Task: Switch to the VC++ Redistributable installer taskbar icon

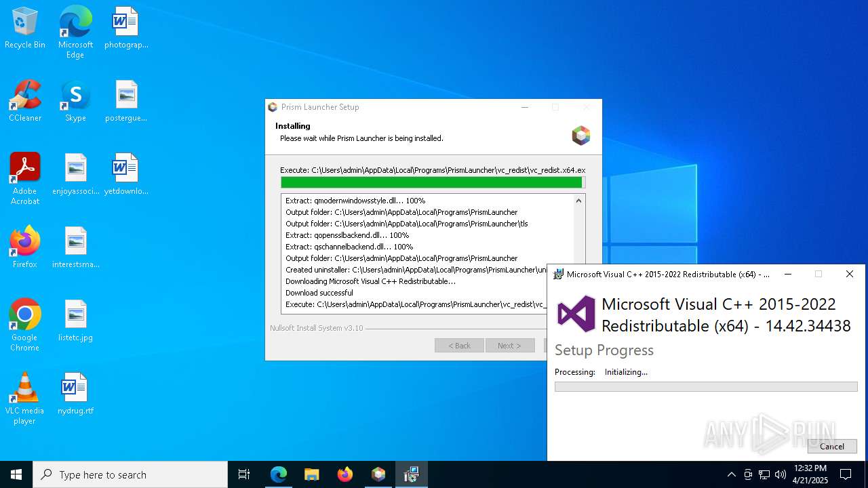Action: point(412,474)
